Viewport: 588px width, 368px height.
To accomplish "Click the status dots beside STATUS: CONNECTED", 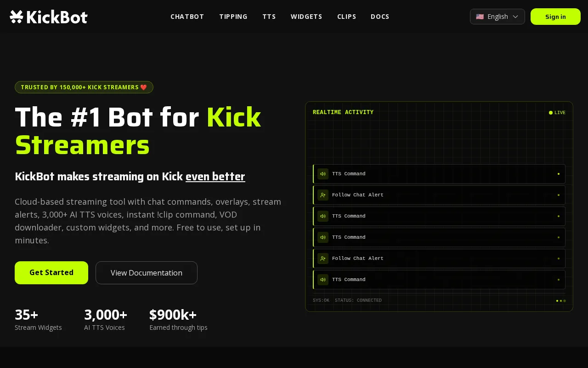I will pos(561,300).
